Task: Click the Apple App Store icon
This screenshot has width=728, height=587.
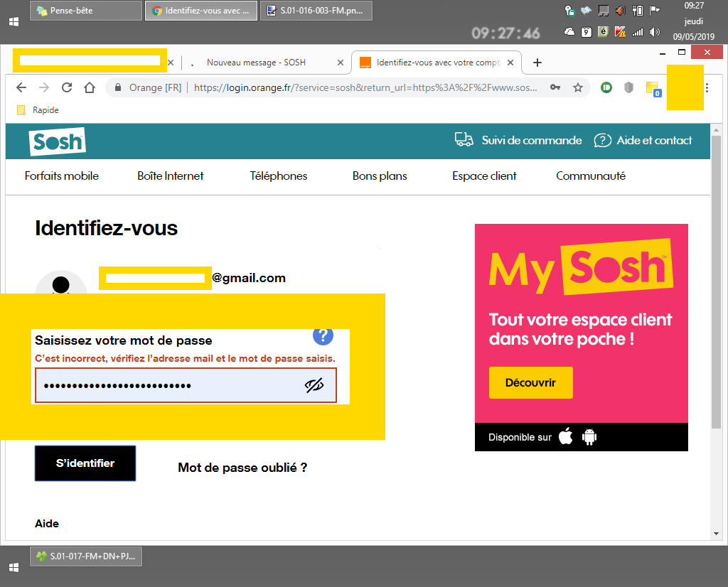Action: (x=565, y=436)
